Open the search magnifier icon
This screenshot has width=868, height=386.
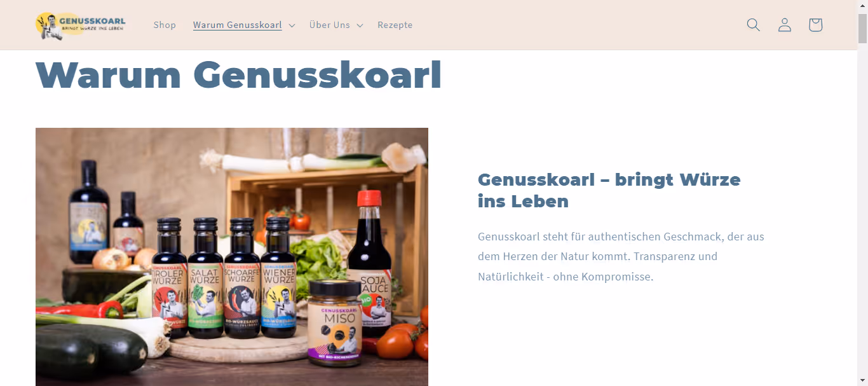point(753,25)
